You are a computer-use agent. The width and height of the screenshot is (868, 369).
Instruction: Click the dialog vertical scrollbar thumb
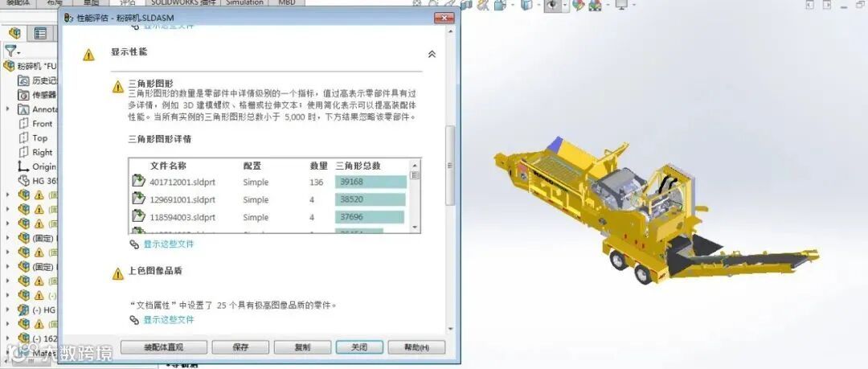click(449, 165)
